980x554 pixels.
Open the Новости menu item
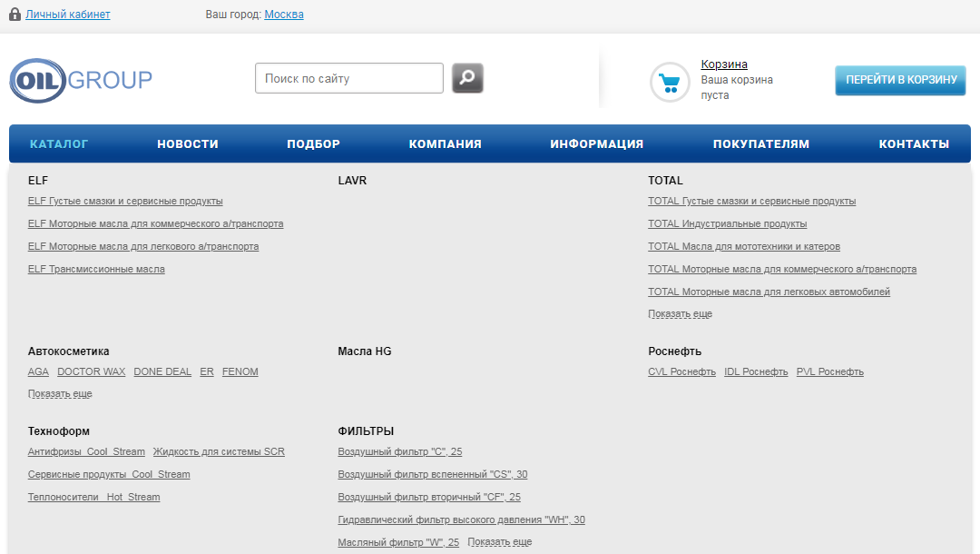(x=188, y=143)
